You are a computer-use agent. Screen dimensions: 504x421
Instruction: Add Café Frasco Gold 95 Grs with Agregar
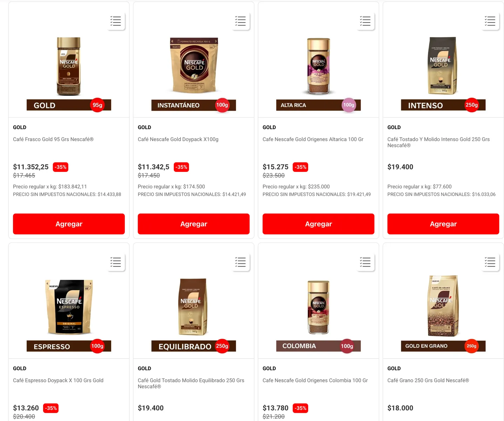click(x=69, y=224)
